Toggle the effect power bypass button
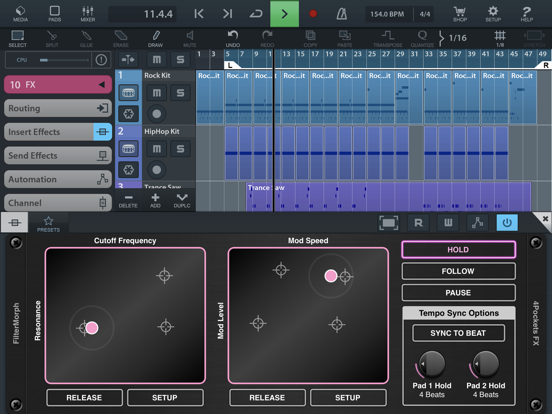 [x=507, y=222]
